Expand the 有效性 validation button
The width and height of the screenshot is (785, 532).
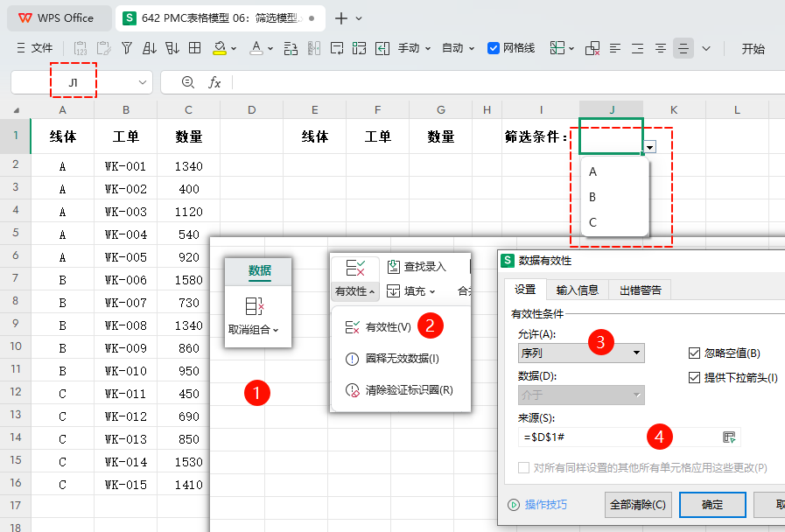355,291
